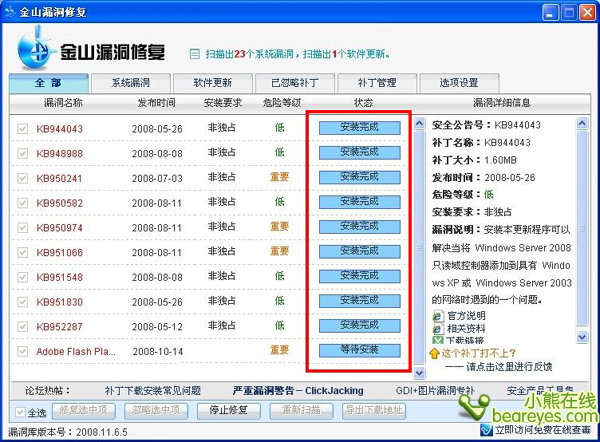Click the 重新扫描 button
The width and height of the screenshot is (600, 442).
pyautogui.click(x=301, y=411)
